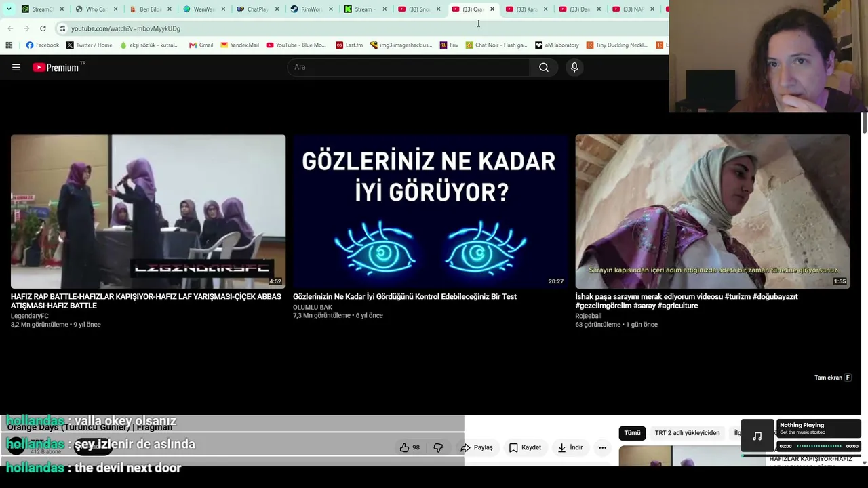View site information icon beside the URL
Image resolution: width=868 pixels, height=488 pixels.
click(x=62, y=28)
